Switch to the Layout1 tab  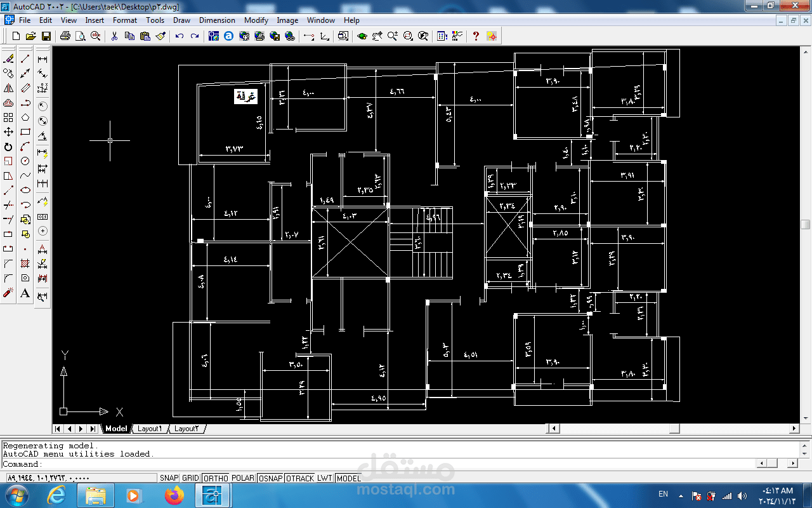coord(150,429)
